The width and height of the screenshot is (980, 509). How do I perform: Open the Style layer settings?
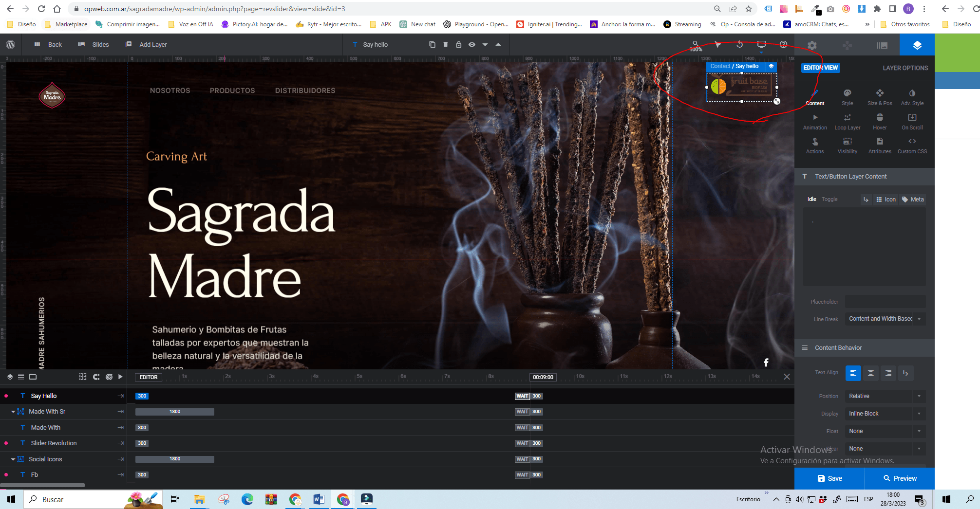click(848, 97)
